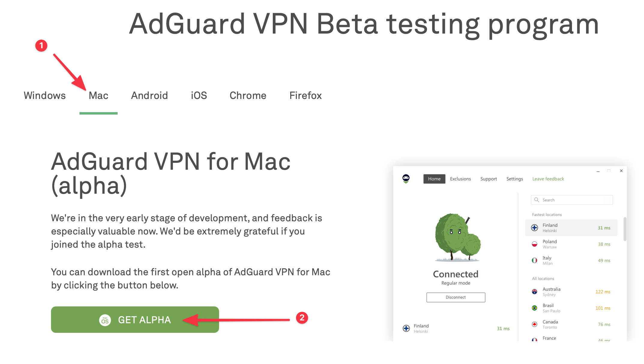Image resolution: width=644 pixels, height=364 pixels.
Task: Click the locations list scrollbar
Action: point(625,229)
